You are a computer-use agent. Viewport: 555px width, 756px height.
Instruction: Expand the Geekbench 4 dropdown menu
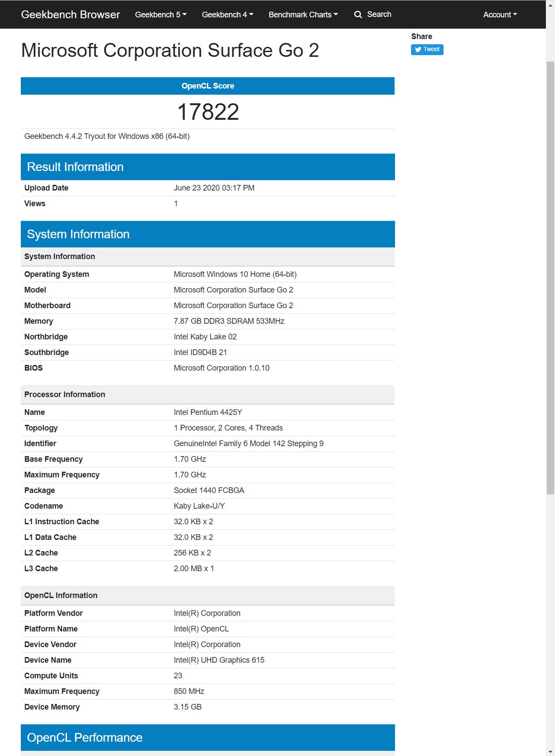[228, 14]
